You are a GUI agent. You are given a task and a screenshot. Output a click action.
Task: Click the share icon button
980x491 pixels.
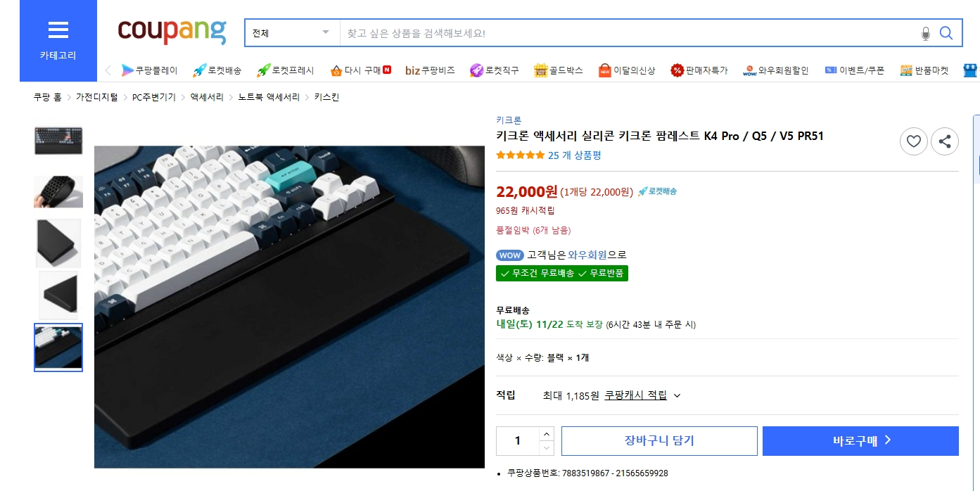pyautogui.click(x=944, y=141)
